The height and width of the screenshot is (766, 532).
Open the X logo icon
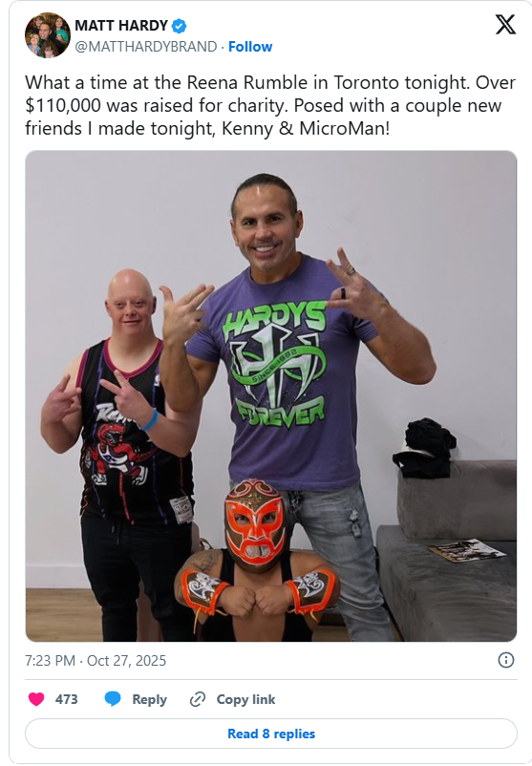(x=505, y=25)
